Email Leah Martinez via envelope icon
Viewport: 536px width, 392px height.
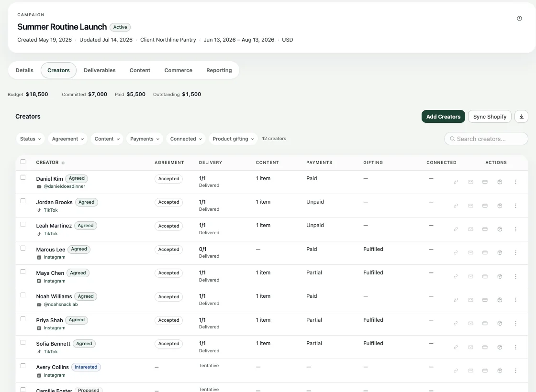[x=470, y=229]
